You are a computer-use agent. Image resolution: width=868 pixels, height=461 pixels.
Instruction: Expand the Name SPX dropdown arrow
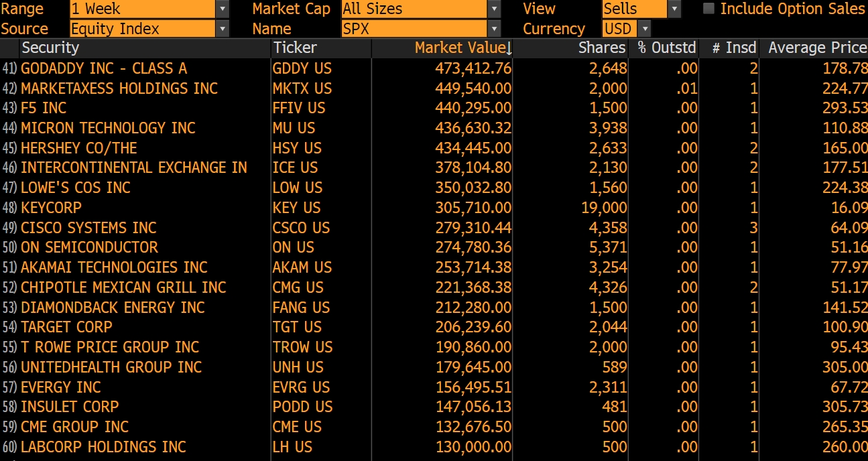(495, 29)
